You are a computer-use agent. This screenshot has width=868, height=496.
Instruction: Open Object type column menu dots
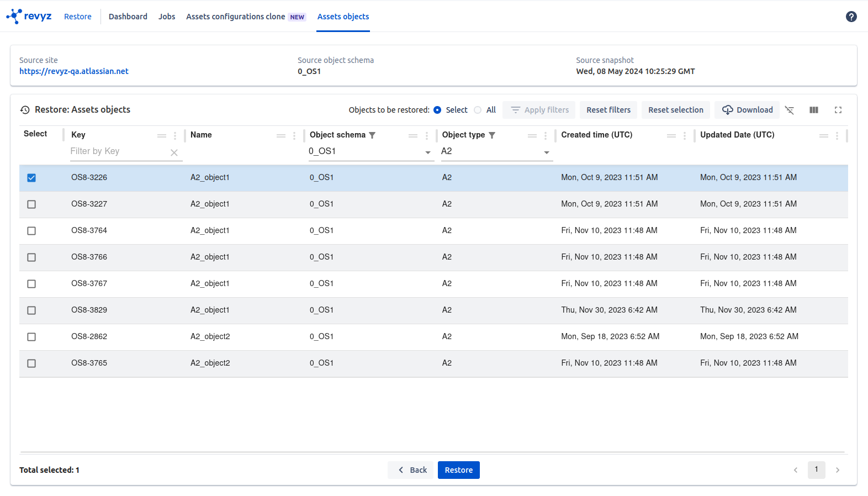click(x=546, y=136)
